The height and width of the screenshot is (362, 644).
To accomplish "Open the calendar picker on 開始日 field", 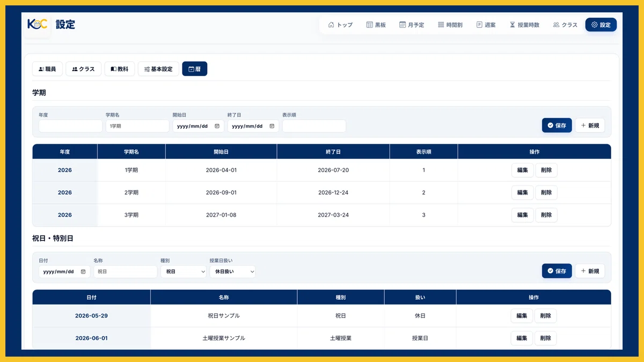I will [217, 126].
